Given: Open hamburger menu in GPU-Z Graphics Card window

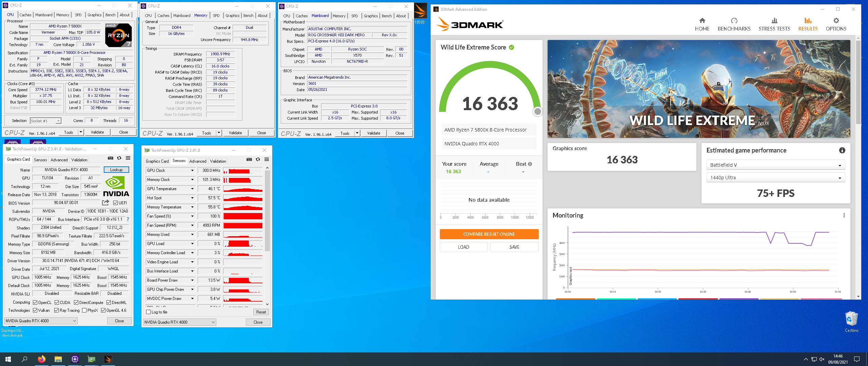Looking at the screenshot, I should (128, 158).
